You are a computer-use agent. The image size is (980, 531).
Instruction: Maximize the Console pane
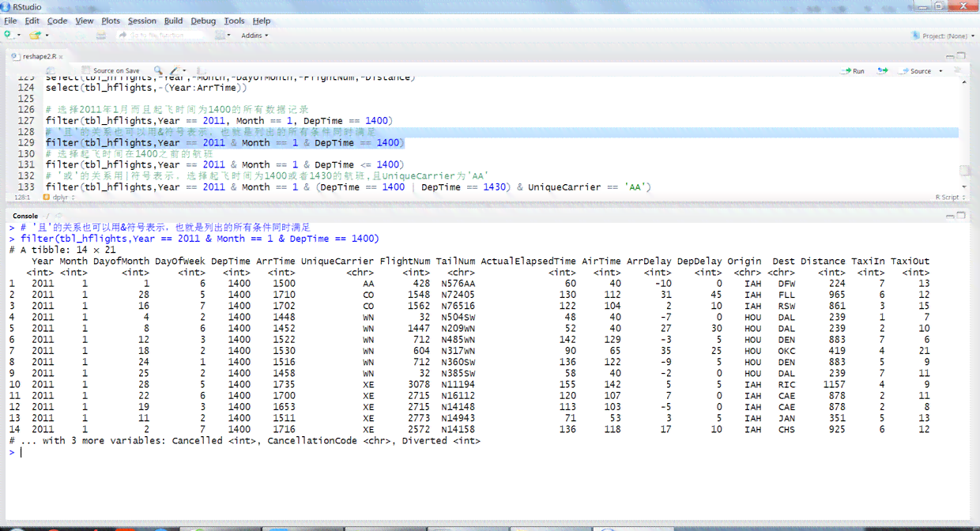point(961,214)
